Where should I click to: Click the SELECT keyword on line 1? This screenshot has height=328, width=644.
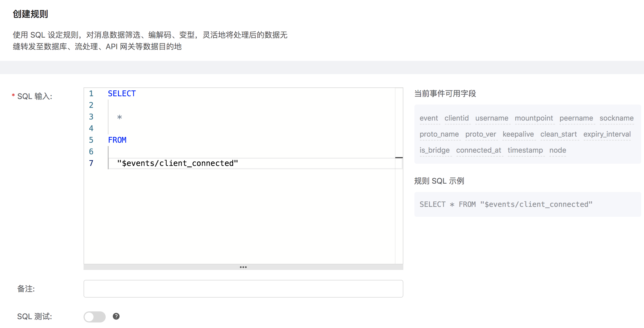coord(121,93)
